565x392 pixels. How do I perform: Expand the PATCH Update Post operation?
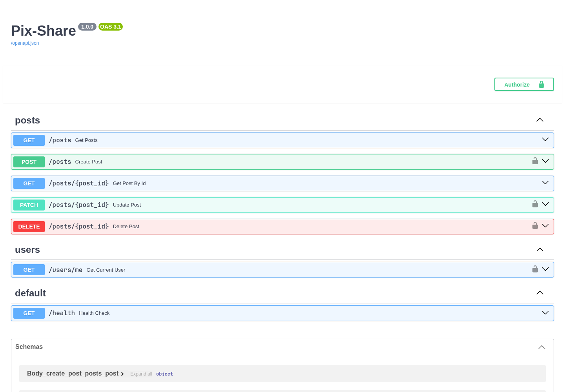click(545, 204)
